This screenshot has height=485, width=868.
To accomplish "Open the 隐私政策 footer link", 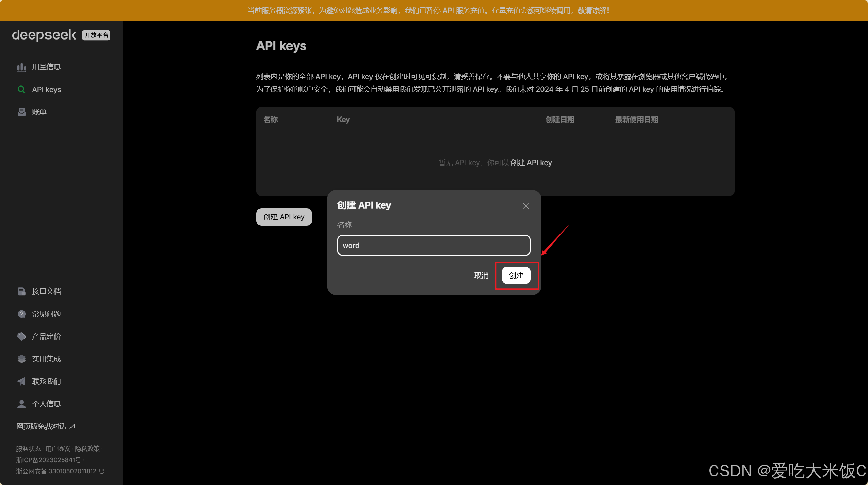I will [87, 449].
